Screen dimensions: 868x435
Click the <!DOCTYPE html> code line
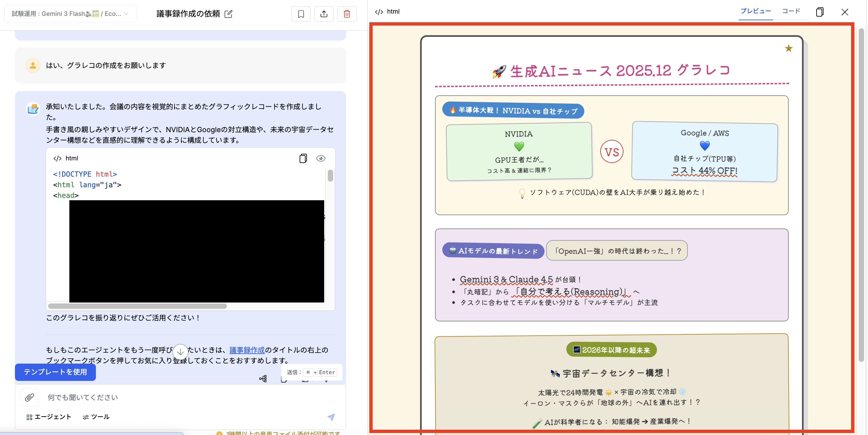coord(85,174)
